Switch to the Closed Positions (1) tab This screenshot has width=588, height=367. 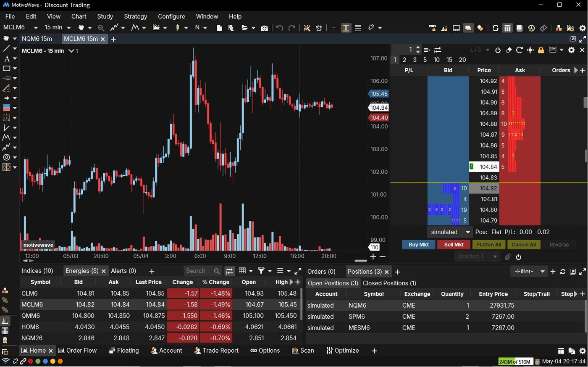[x=389, y=283]
